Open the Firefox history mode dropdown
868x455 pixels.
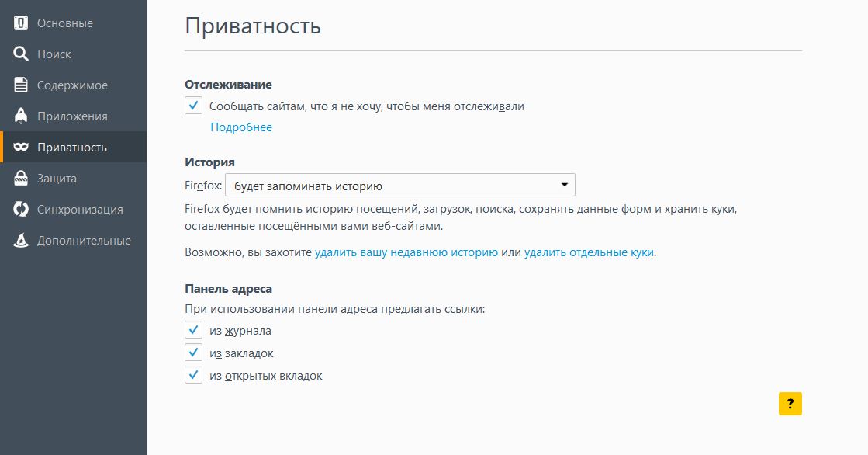pos(399,186)
